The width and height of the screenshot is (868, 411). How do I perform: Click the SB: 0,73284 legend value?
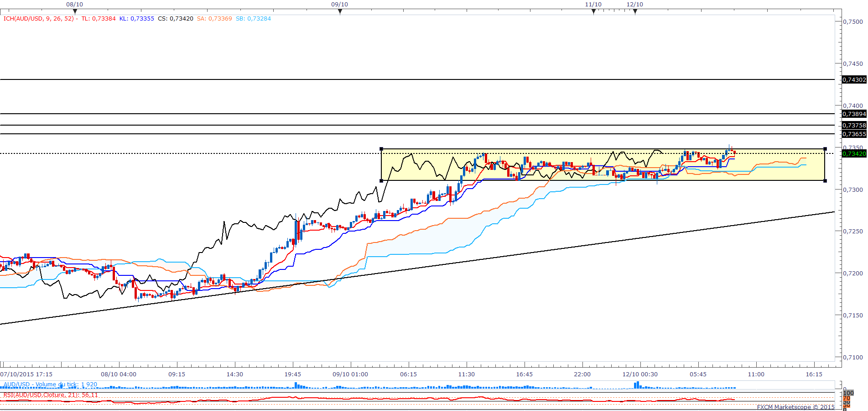[253, 19]
